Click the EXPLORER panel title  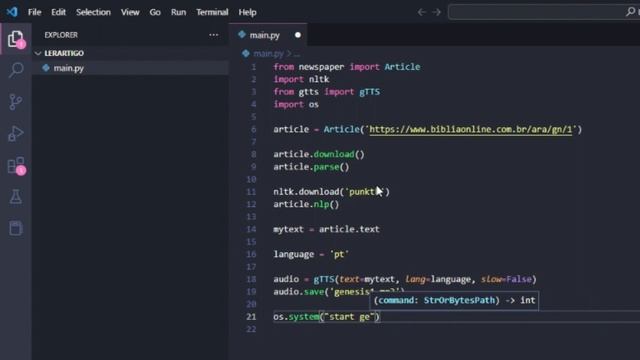(x=61, y=35)
